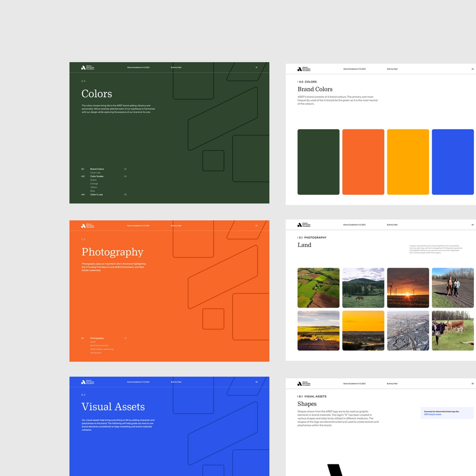Click the Colors intro paragraph on green slide
476x476 pixels.
pyautogui.click(x=118, y=109)
